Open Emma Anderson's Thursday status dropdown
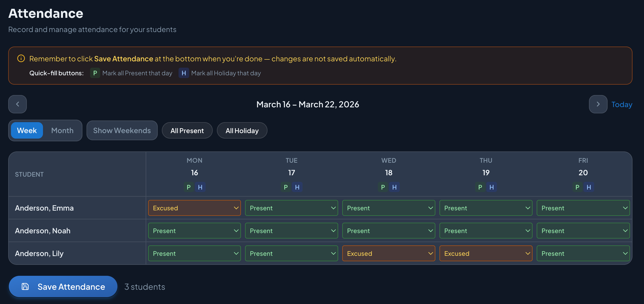644x304 pixels. 486,208
